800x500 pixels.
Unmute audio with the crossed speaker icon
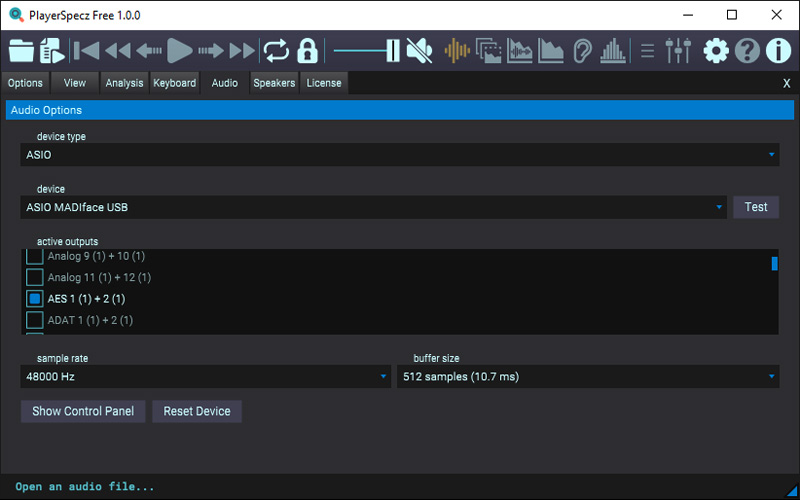[x=420, y=50]
